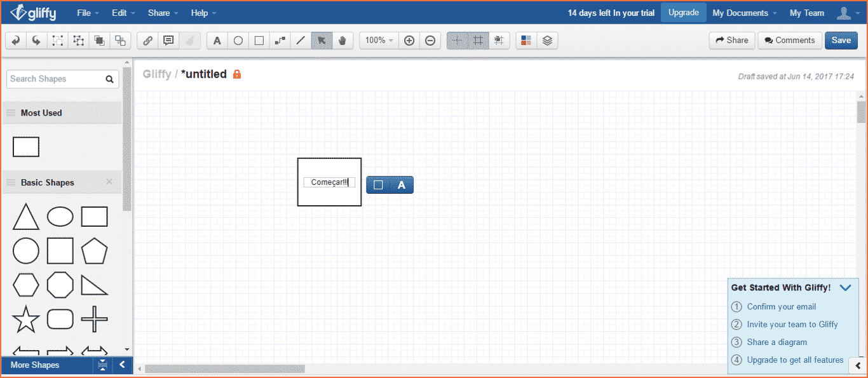This screenshot has width=868, height=378.
Task: Open the Help menu
Action: [x=203, y=13]
